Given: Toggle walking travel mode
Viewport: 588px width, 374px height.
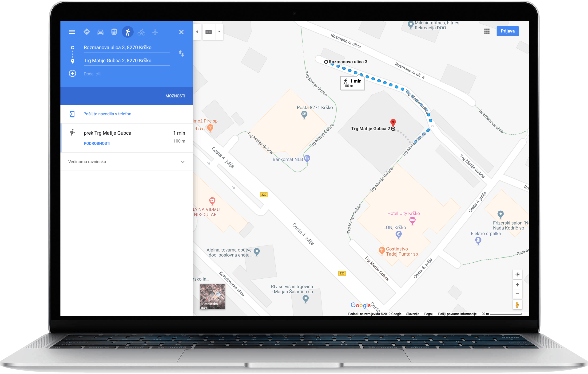Looking at the screenshot, I should point(128,32).
